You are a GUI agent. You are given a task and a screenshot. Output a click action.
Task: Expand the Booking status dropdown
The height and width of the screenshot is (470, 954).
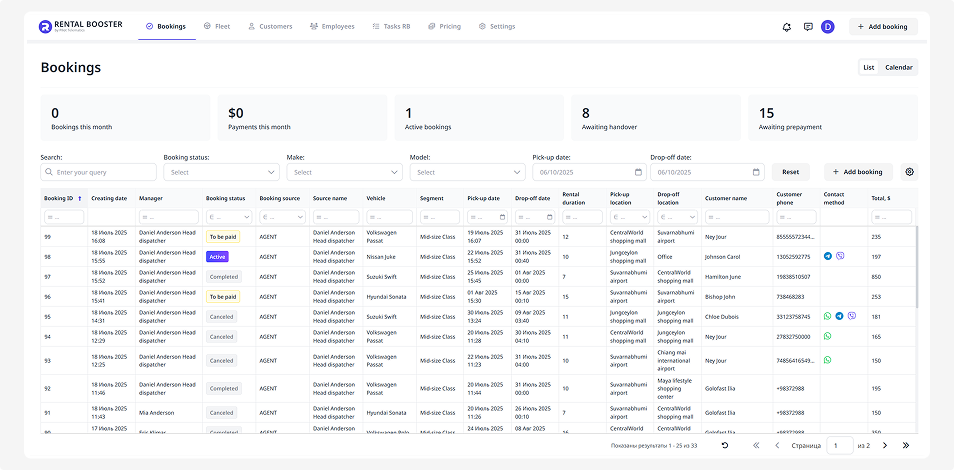click(x=221, y=172)
